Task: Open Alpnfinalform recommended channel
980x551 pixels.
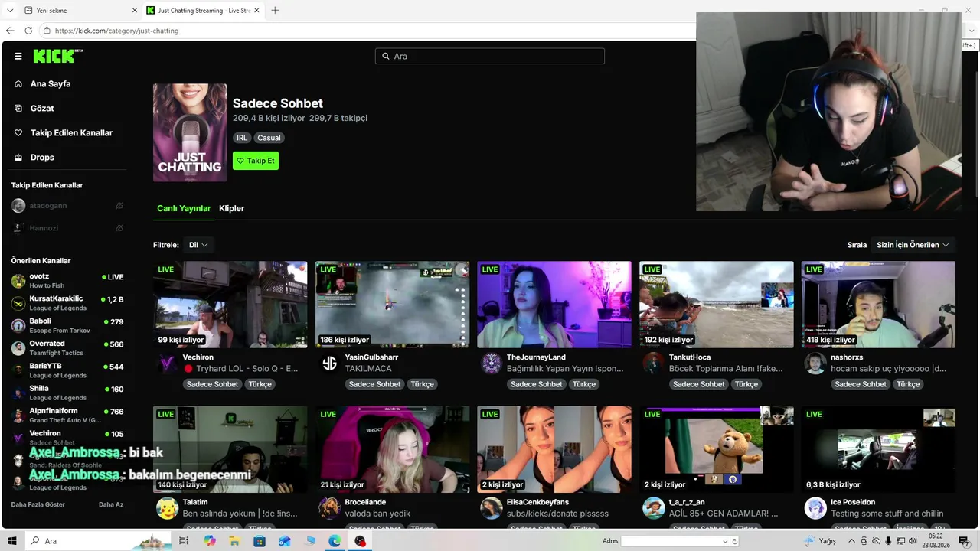Action: [67, 415]
